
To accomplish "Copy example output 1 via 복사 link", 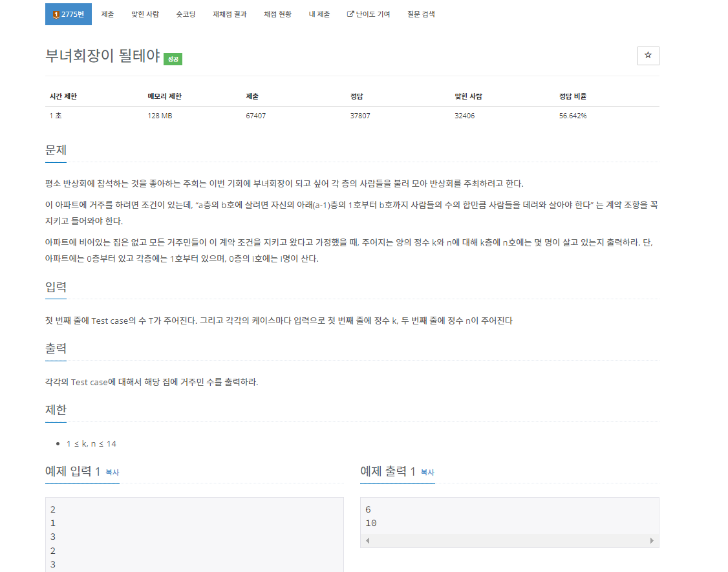I will point(427,472).
